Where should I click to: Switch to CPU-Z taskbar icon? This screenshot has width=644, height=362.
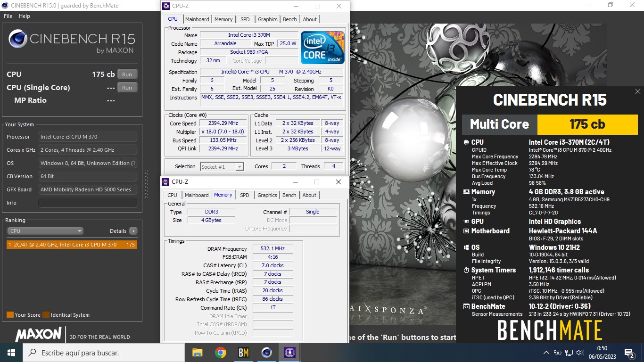coord(289,353)
